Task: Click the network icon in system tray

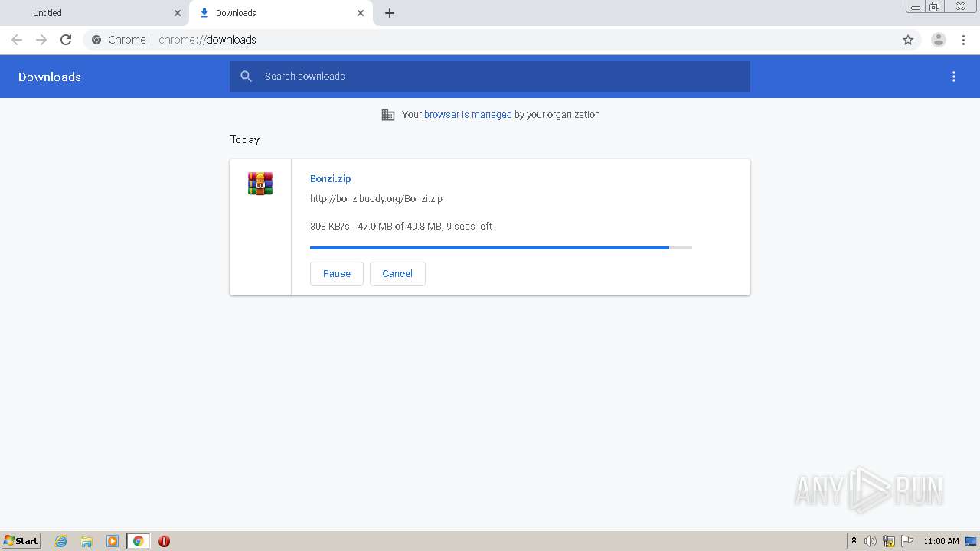Action: (889, 541)
